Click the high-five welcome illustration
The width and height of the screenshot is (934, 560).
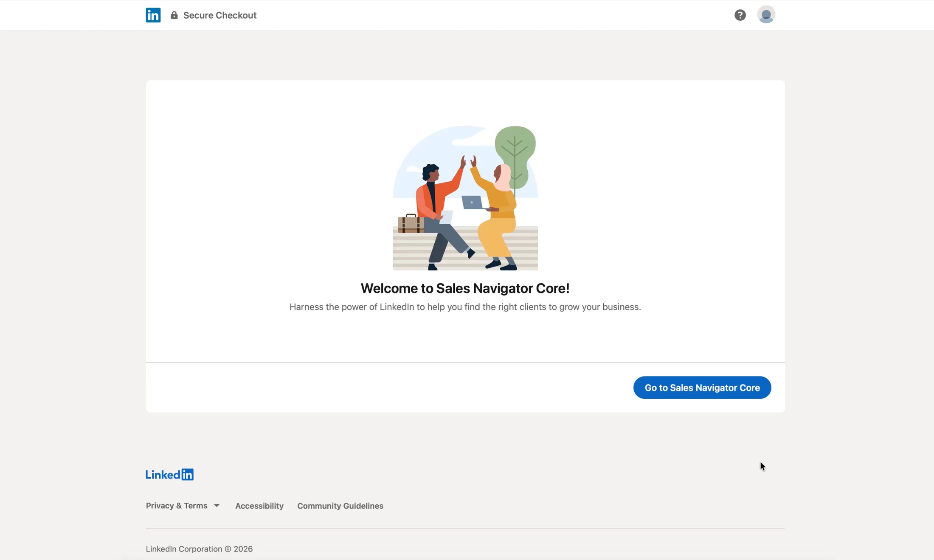(x=465, y=198)
